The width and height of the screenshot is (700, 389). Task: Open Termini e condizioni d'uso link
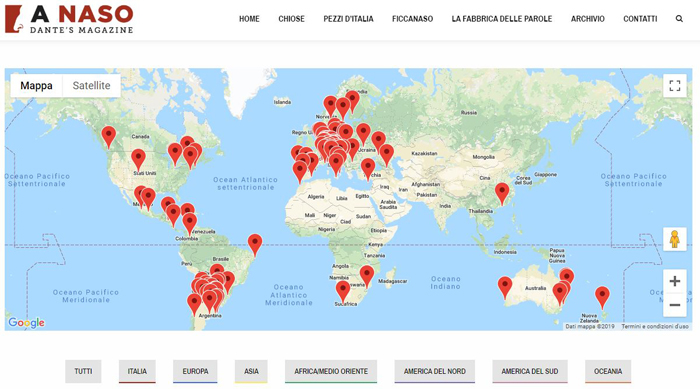click(x=655, y=326)
